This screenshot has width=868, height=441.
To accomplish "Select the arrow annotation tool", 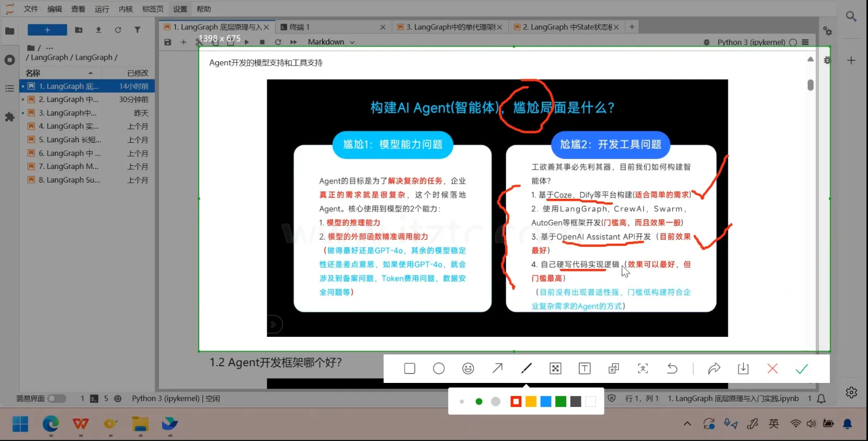I will 497,369.
